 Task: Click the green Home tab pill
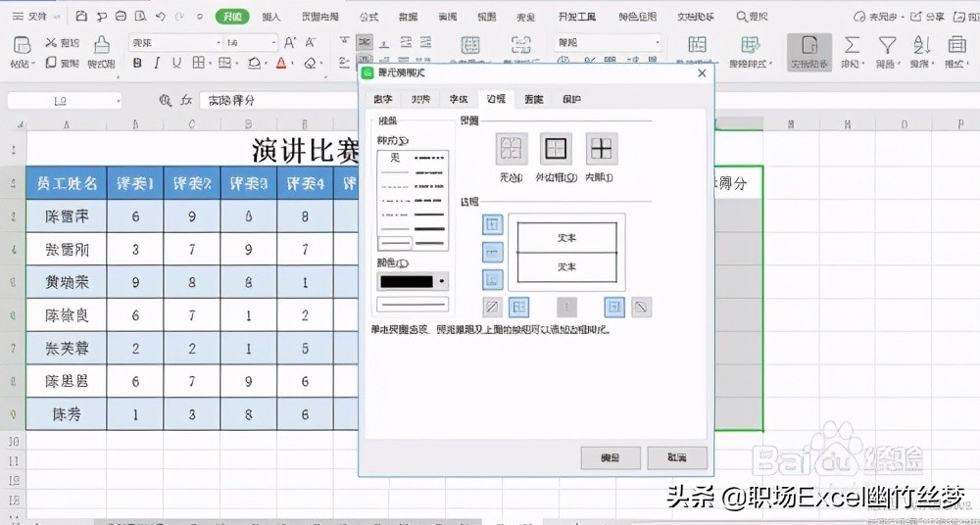(232, 17)
